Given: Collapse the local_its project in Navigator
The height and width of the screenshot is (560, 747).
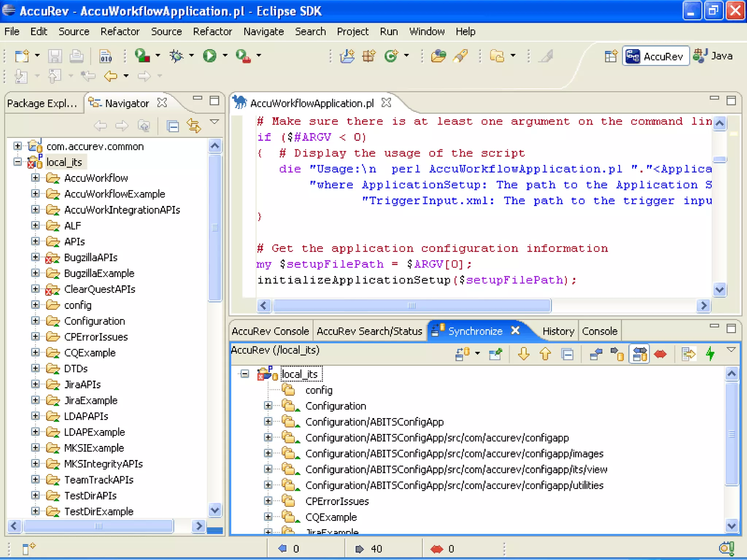Looking at the screenshot, I should [x=18, y=162].
